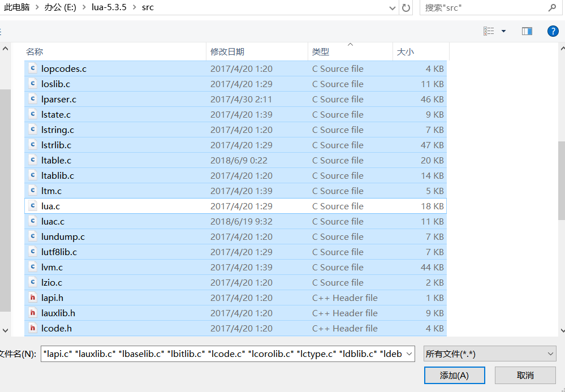Click the ltm.c file icon
Viewport: 565px width, 392px height.
pos(33,190)
